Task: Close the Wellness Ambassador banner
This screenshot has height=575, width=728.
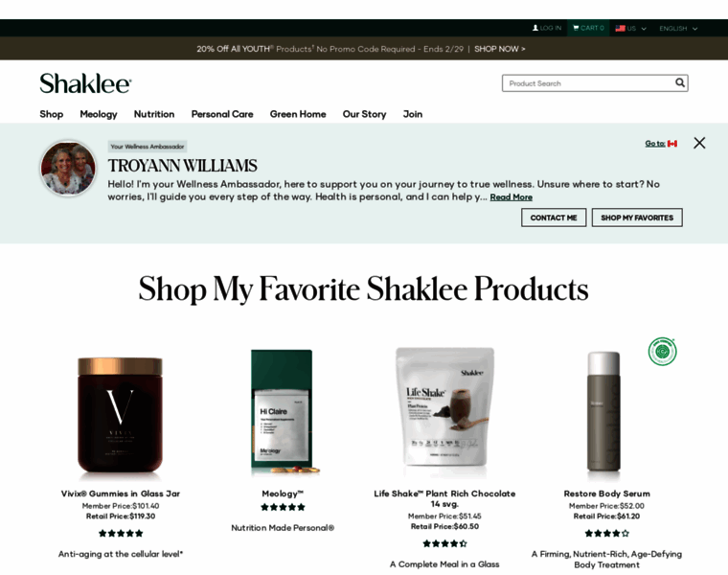Action: coord(699,143)
